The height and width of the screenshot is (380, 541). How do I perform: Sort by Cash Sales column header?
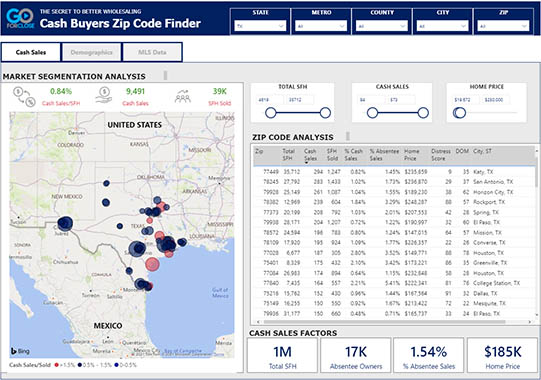[x=310, y=155]
